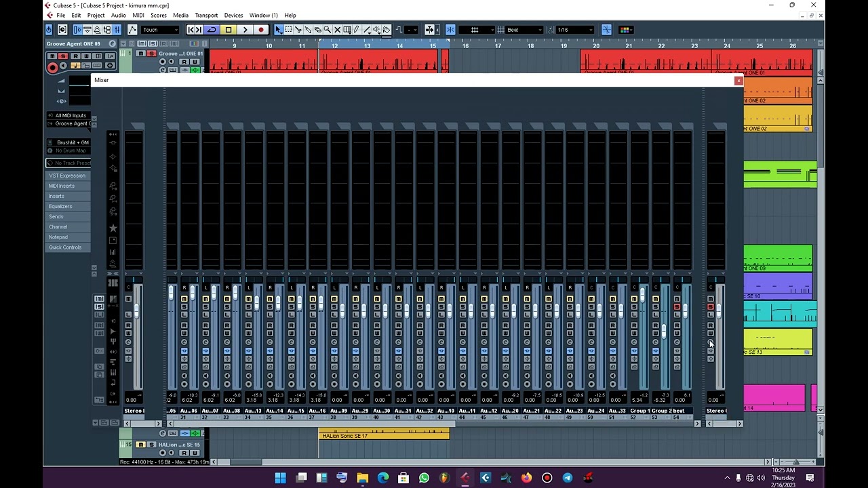Click Read All in mixer common panel

click(99, 325)
